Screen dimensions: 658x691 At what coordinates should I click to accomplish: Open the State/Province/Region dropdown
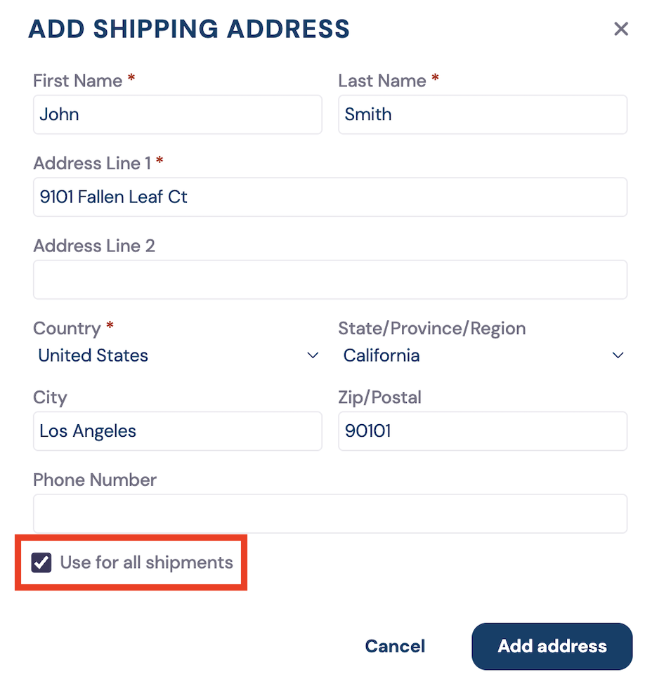point(482,355)
